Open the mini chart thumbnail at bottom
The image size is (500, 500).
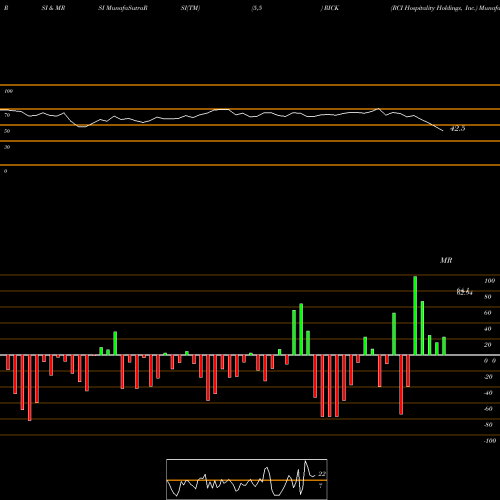(247, 479)
